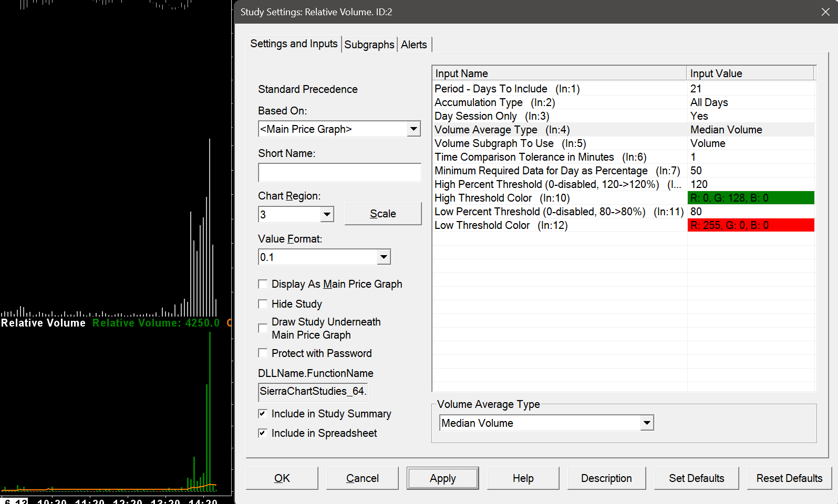Click the Short Name text field
The image size is (838, 504).
click(339, 173)
